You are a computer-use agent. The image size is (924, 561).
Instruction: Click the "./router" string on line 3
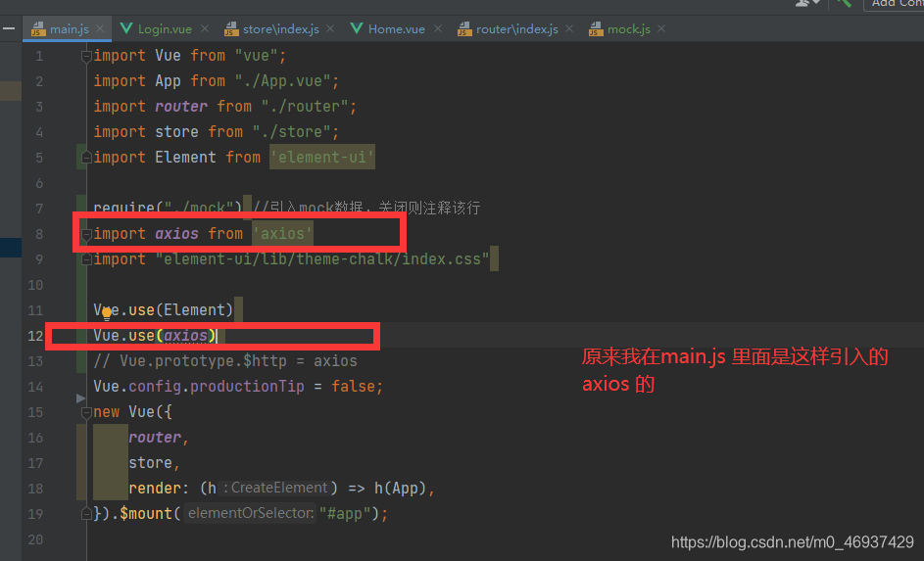coord(305,107)
